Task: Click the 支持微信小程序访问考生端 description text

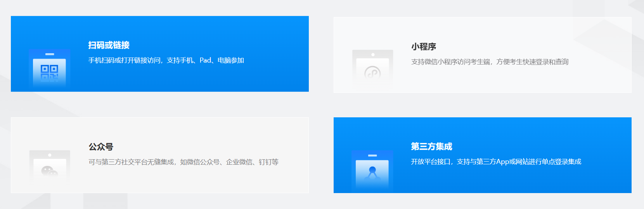Action: [451, 62]
